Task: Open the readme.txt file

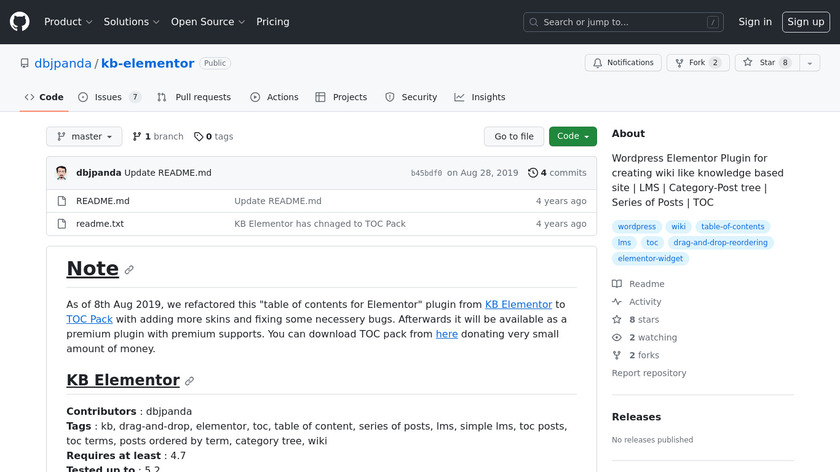Action: point(100,224)
